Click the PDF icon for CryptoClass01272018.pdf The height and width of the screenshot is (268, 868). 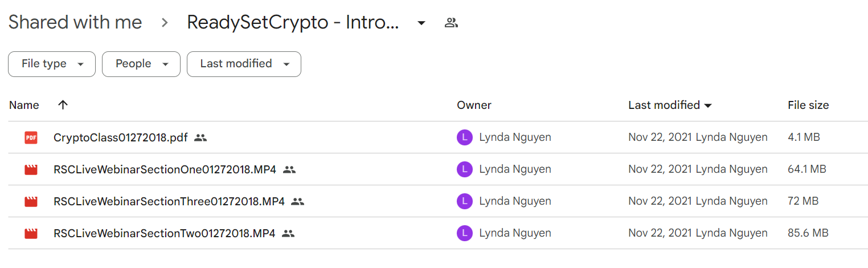(31, 137)
